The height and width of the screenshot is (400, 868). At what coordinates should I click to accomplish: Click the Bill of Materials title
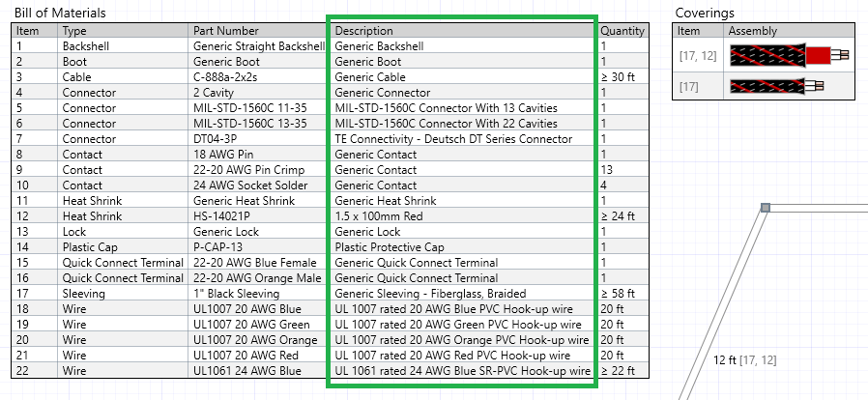60,13
